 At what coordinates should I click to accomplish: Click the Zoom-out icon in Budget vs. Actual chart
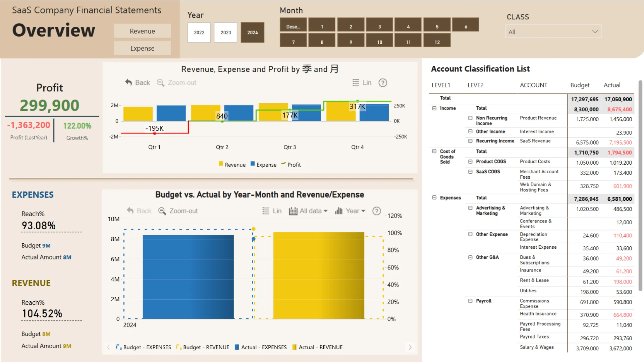162,211
